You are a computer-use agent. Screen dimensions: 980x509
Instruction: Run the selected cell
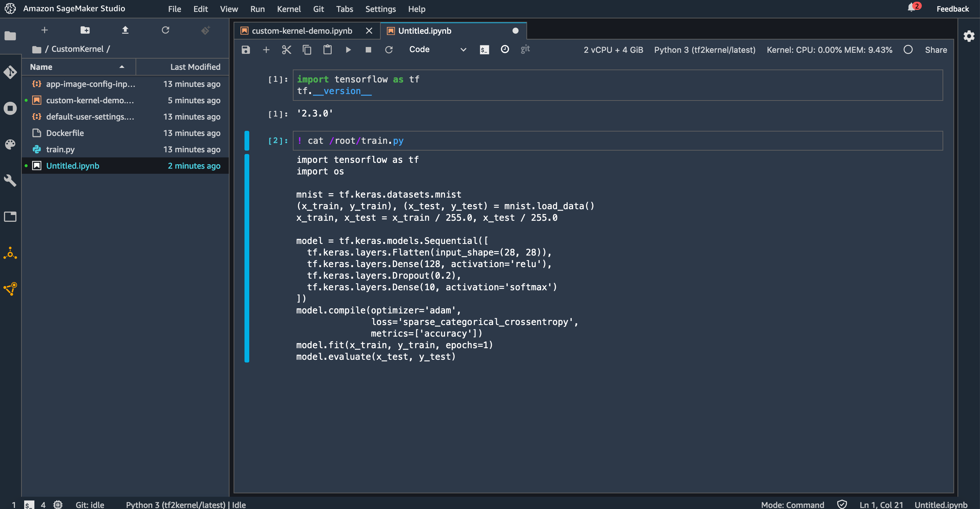point(348,50)
